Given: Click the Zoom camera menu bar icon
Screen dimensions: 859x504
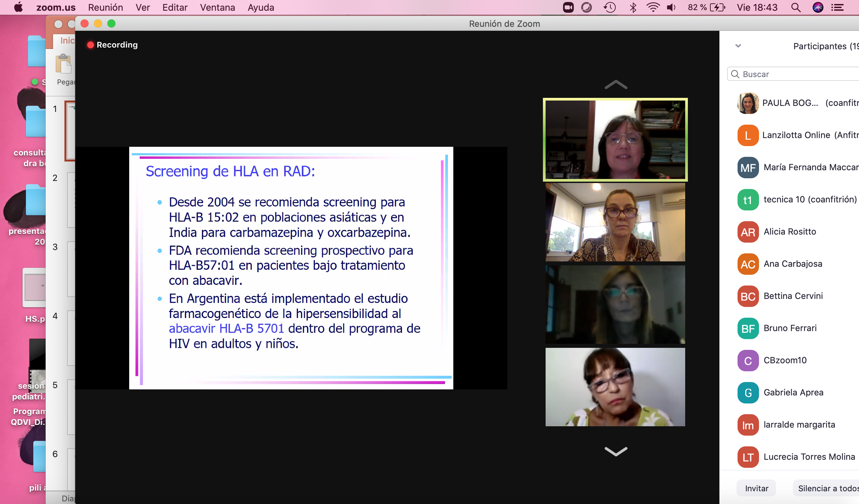Looking at the screenshot, I should tap(568, 7).
